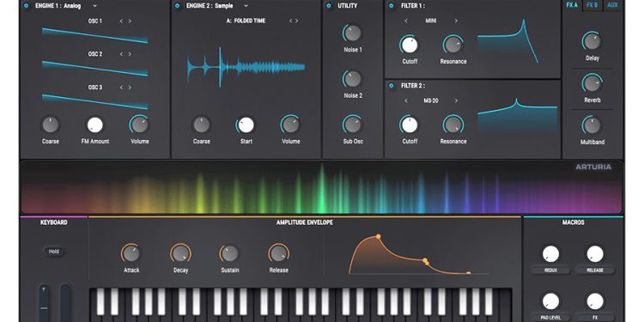Click the Noise 1 knob
The height and width of the screenshot is (322, 644).
click(x=352, y=33)
